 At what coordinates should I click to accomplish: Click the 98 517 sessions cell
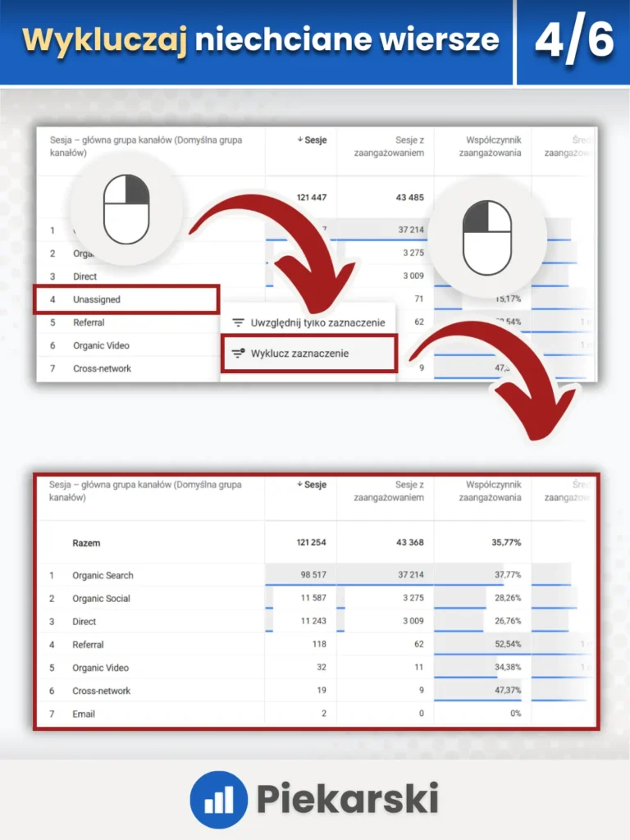click(313, 574)
